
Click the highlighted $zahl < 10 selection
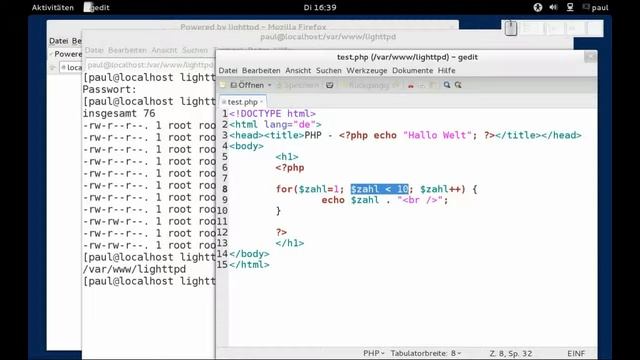coord(379,189)
